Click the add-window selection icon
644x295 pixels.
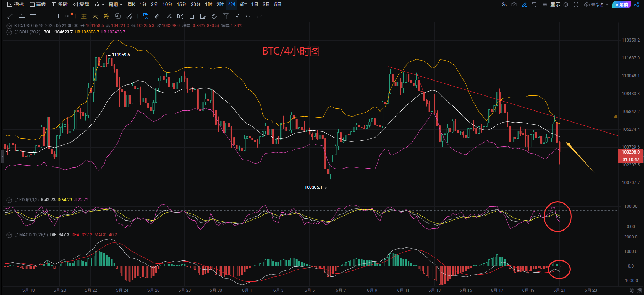pos(534,5)
